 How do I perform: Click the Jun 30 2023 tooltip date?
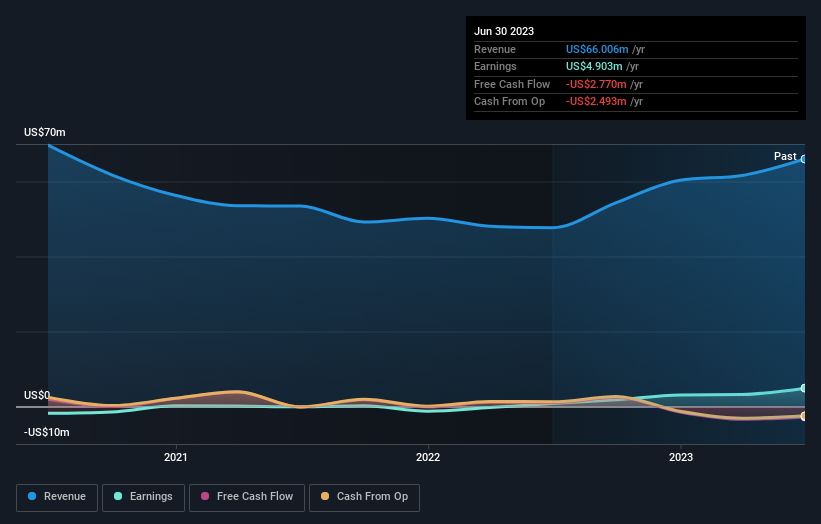coord(504,31)
